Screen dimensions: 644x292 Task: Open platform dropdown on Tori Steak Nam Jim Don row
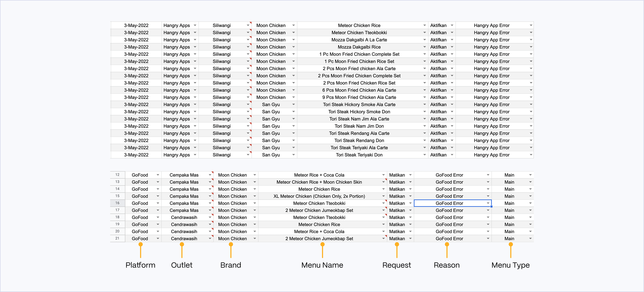pyautogui.click(x=195, y=126)
